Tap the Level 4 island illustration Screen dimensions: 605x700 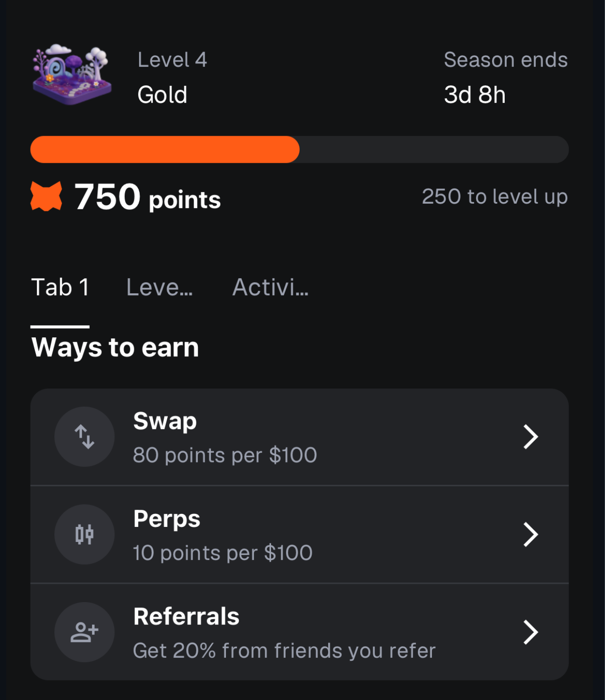pos(72,74)
